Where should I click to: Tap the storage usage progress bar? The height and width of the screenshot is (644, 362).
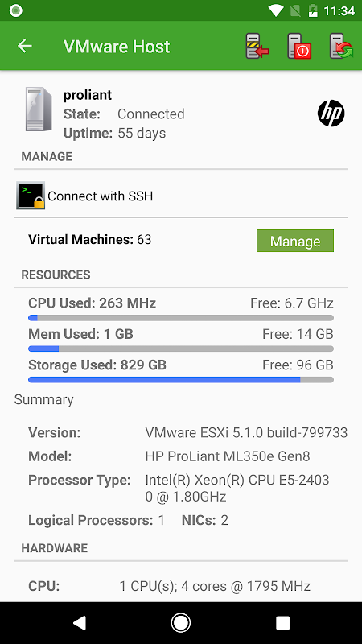(181, 380)
